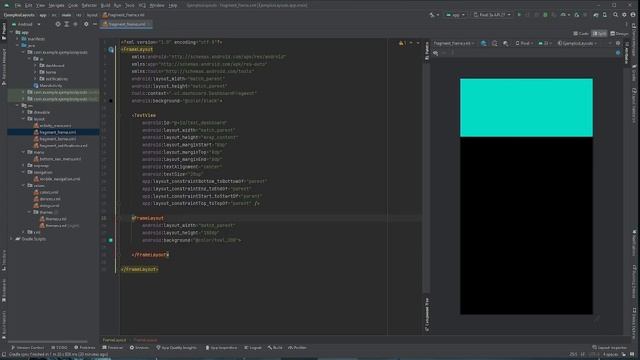Image resolution: width=640 pixels, height=360 pixels.
Task: Click the green Run app icon
Action: pyautogui.click(x=519, y=15)
